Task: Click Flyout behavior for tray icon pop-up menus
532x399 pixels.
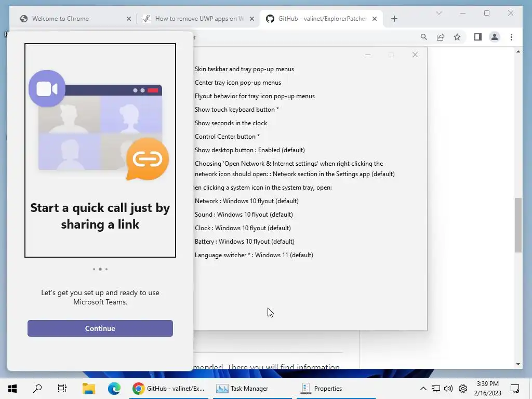Action: tap(255, 96)
